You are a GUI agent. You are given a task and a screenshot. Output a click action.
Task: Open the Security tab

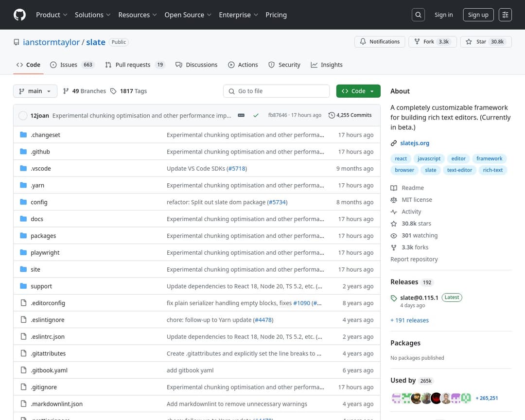[284, 65]
